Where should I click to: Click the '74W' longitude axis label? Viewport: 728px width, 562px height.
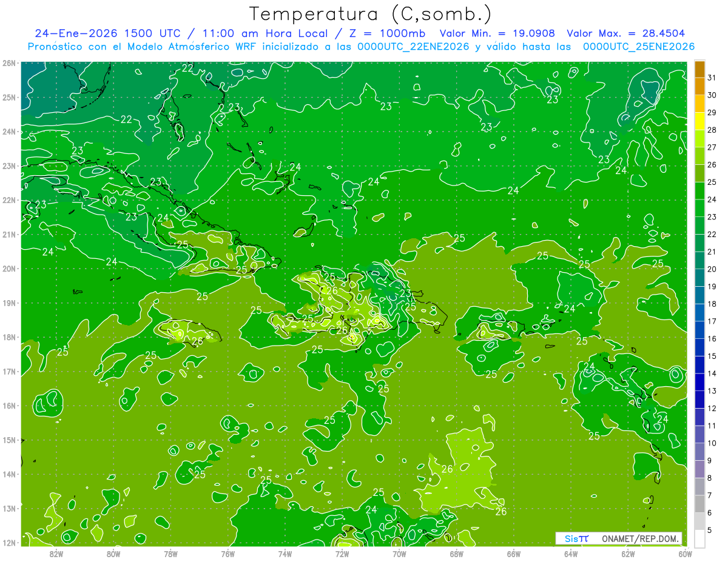pyautogui.click(x=285, y=553)
